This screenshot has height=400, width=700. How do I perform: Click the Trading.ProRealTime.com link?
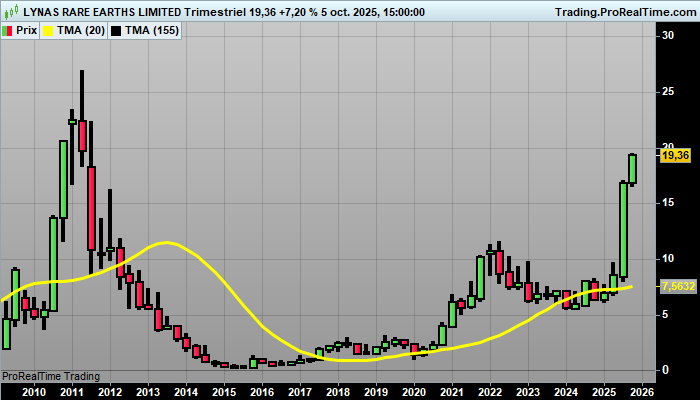click(625, 12)
